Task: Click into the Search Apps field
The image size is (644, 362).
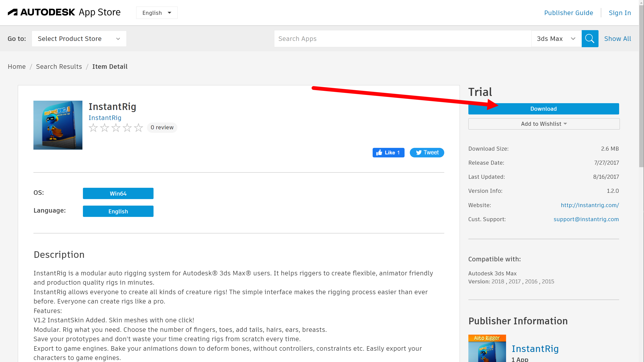Action: pos(402,39)
